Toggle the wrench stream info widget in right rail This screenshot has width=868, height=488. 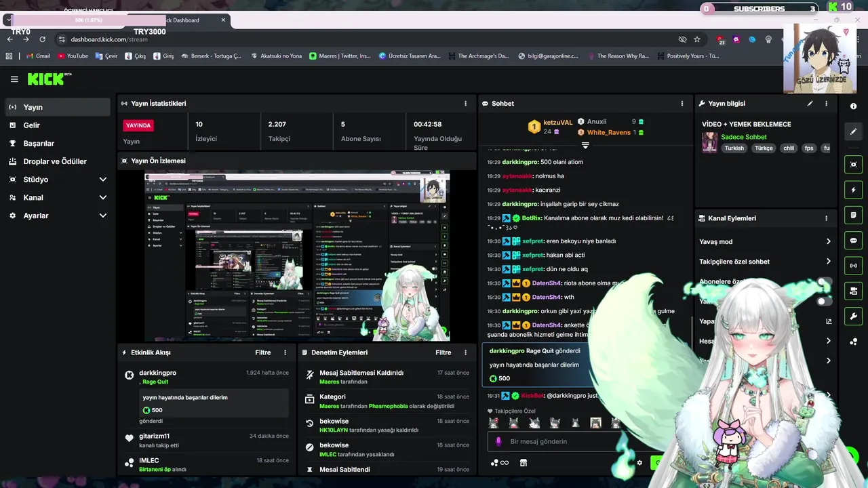click(x=854, y=317)
